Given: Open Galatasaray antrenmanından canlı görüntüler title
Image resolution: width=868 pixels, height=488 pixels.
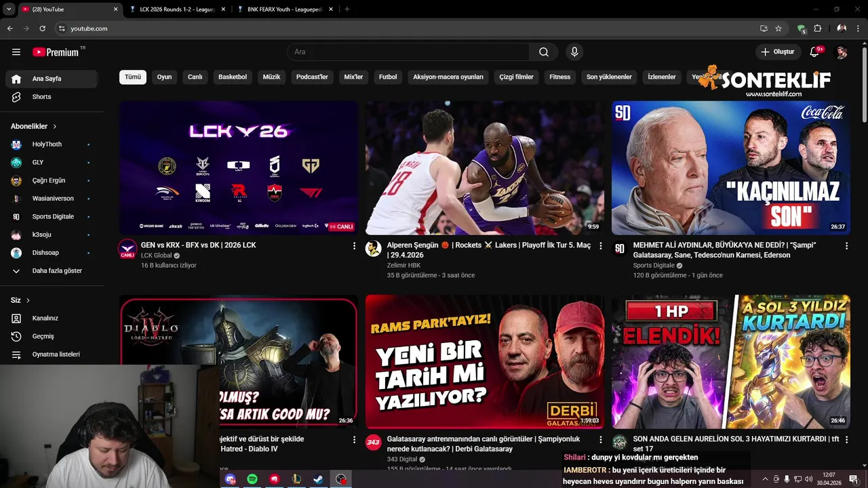Looking at the screenshot, I should point(484,444).
